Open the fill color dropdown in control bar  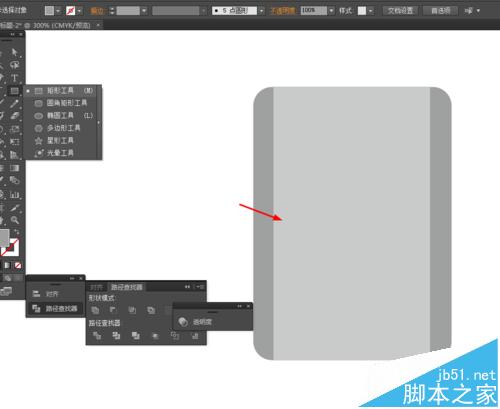[58, 11]
